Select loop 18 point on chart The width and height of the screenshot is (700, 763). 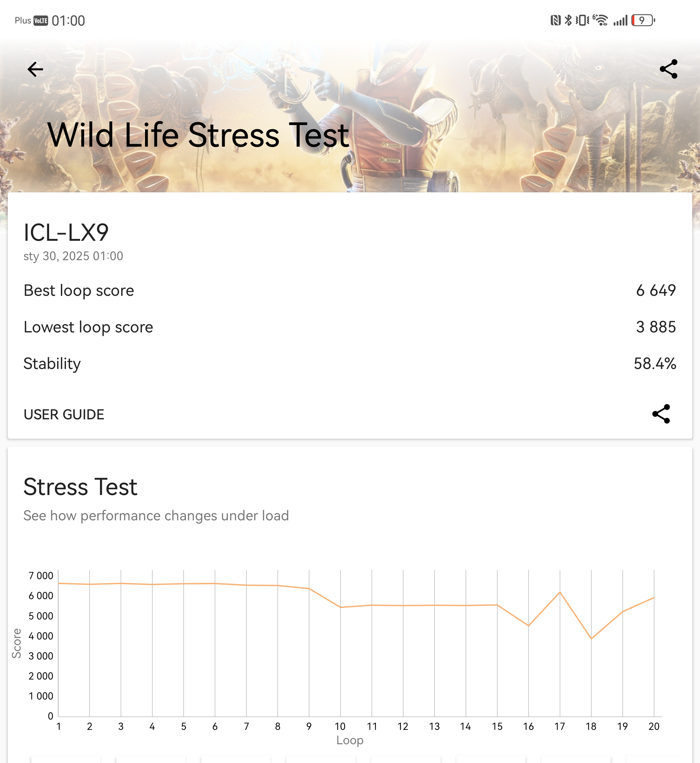click(x=591, y=639)
